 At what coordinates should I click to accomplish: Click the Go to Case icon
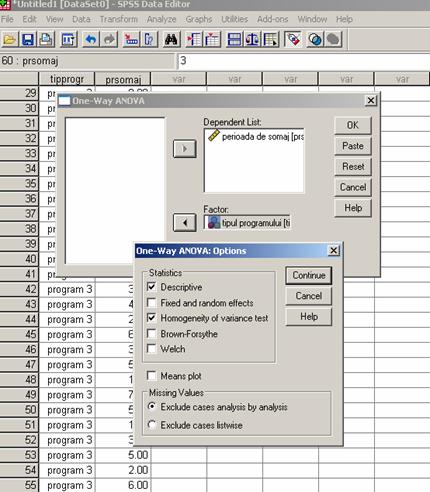coord(131,40)
